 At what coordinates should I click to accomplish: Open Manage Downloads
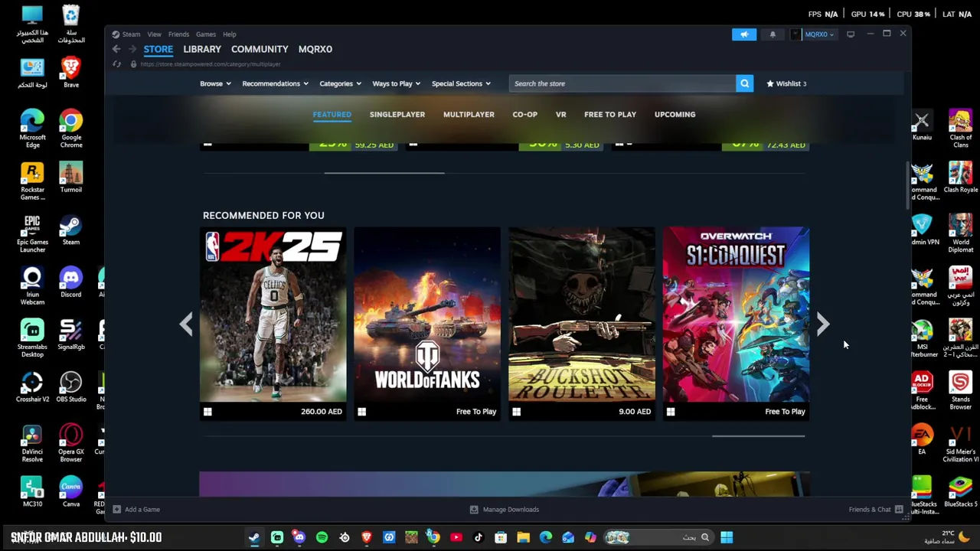pyautogui.click(x=504, y=509)
